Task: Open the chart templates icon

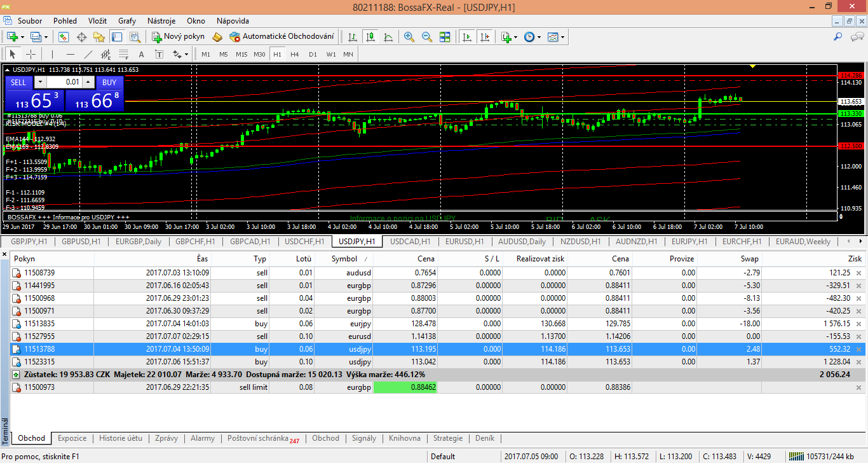Action: [553, 37]
